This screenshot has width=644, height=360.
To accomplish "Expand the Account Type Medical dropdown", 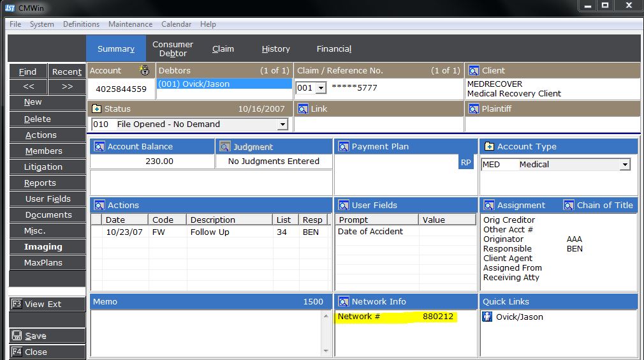I will point(625,165).
